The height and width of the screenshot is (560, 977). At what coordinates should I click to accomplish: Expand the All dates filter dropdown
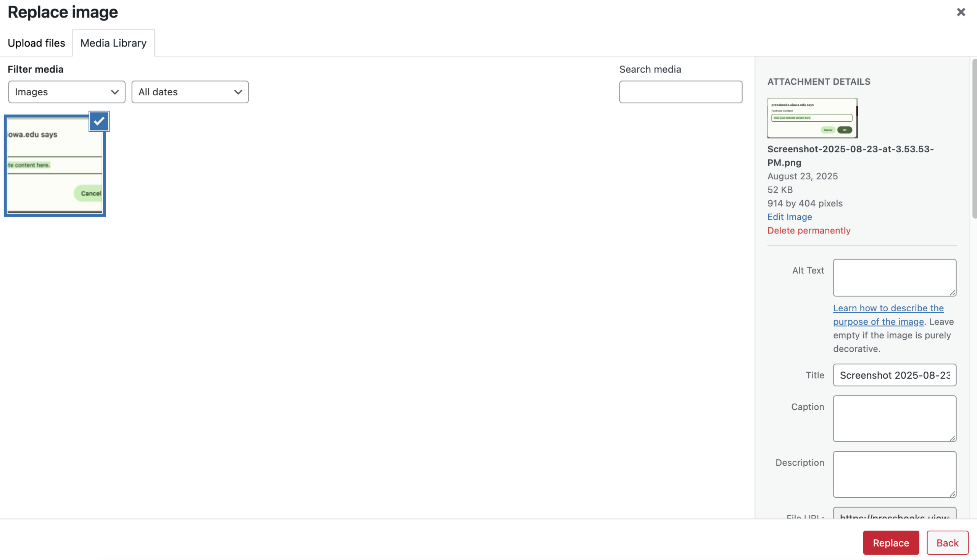[x=190, y=92]
